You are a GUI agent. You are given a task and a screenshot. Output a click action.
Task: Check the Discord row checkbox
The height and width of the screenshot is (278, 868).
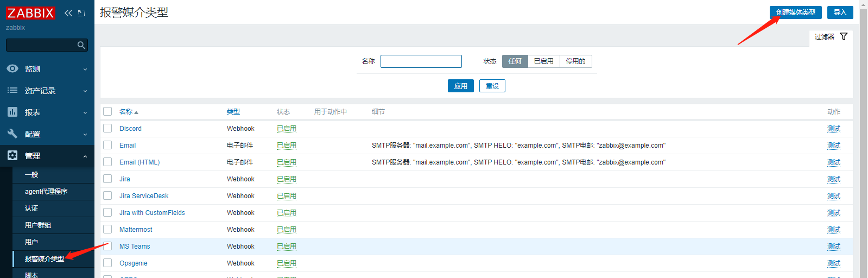click(107, 128)
